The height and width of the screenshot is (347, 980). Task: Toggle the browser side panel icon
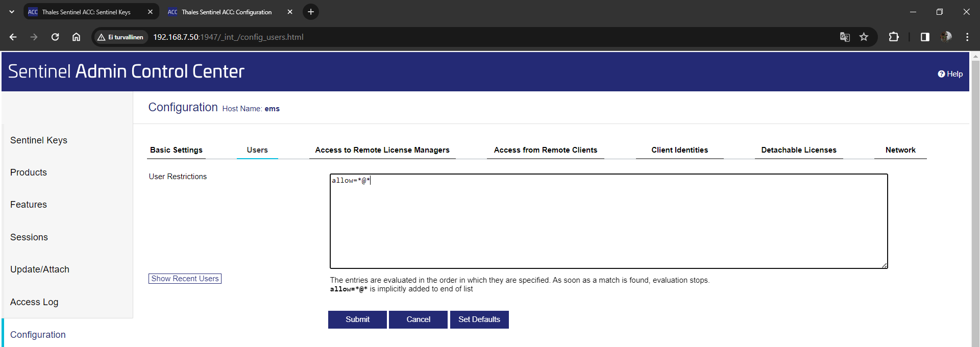point(925,37)
